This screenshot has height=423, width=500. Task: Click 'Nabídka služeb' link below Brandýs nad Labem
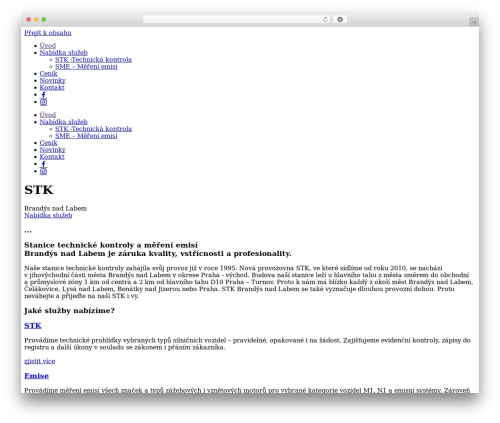coord(48,215)
